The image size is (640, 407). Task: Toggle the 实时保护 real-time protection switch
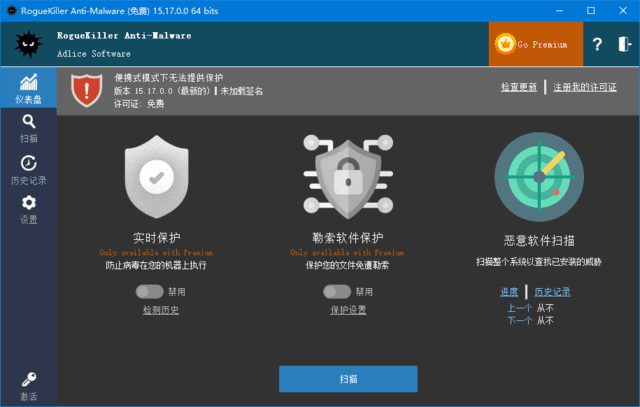coord(149,291)
